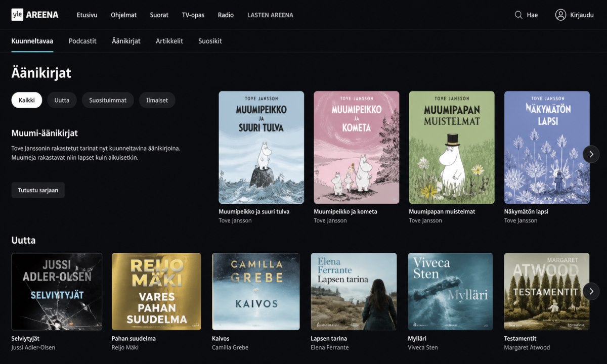The image size is (607, 364).
Task: Open Testamentit audiobook cover
Action: [547, 291]
